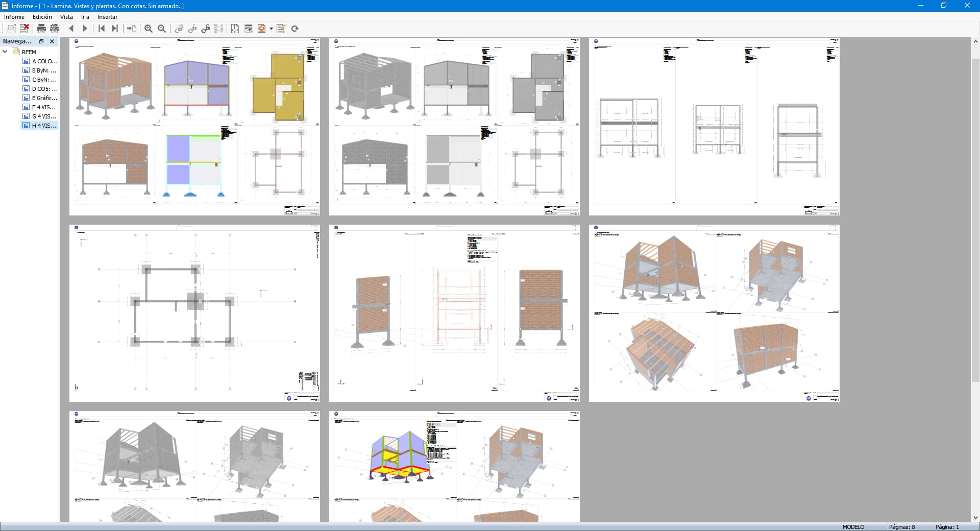
Task: Open page 8 thumbnail with colored isometric model
Action: pyautogui.click(x=454, y=466)
